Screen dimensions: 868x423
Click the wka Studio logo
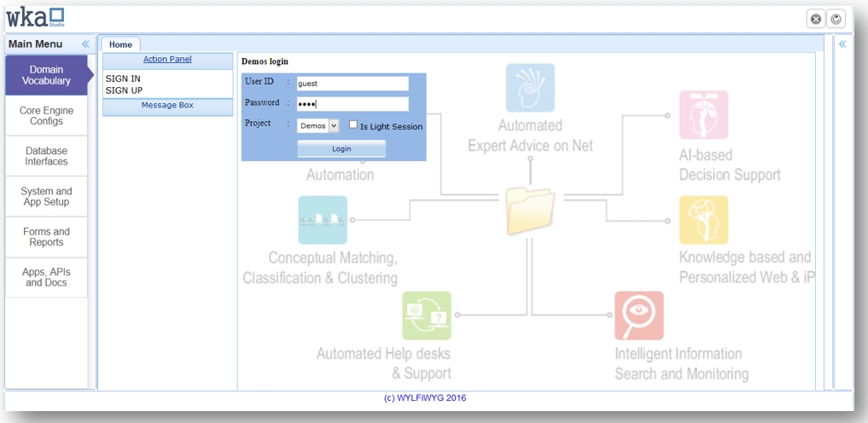[x=34, y=17]
